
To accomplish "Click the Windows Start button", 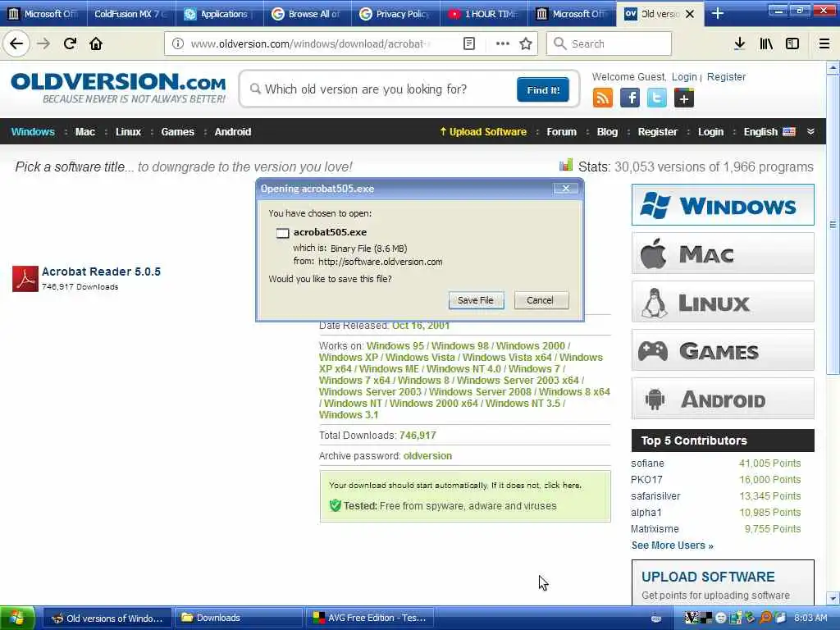I will coord(17,618).
